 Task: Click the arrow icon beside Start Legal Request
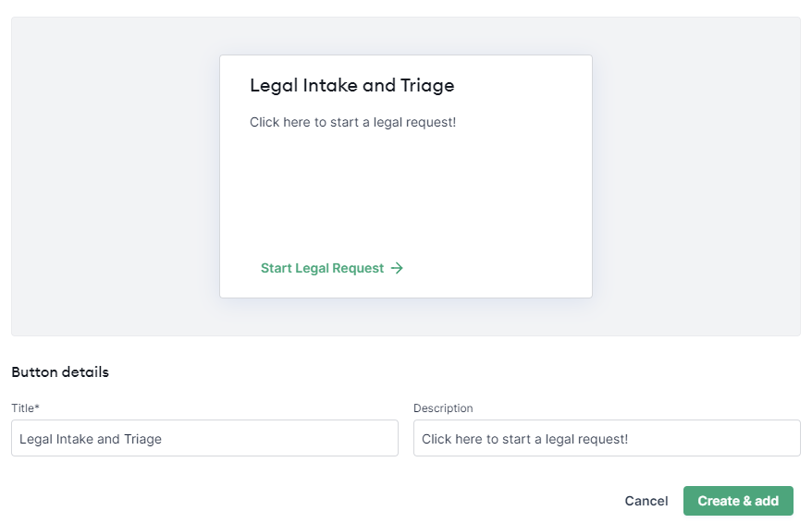click(x=397, y=268)
